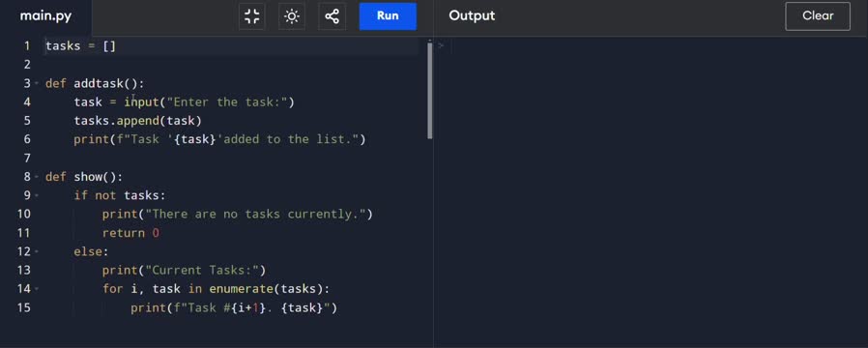
Task: Click line number 15 in the gutter
Action: tap(24, 307)
